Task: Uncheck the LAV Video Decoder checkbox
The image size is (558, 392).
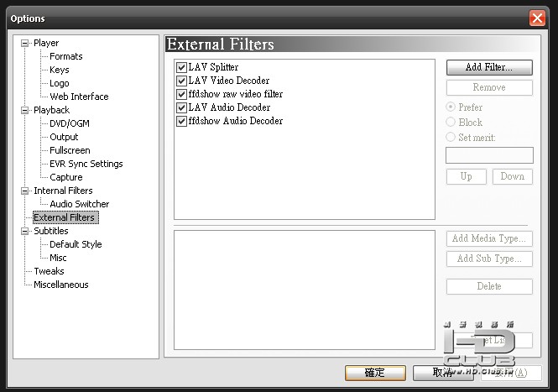Action: pos(181,81)
